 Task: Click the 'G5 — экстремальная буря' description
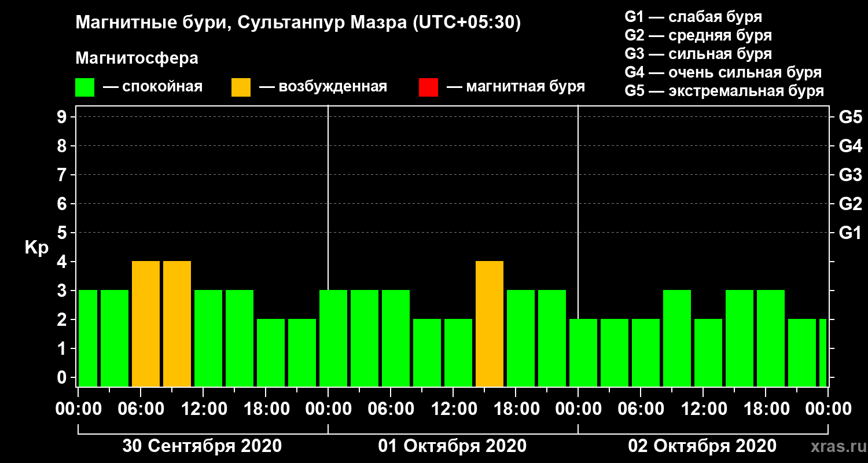click(724, 91)
